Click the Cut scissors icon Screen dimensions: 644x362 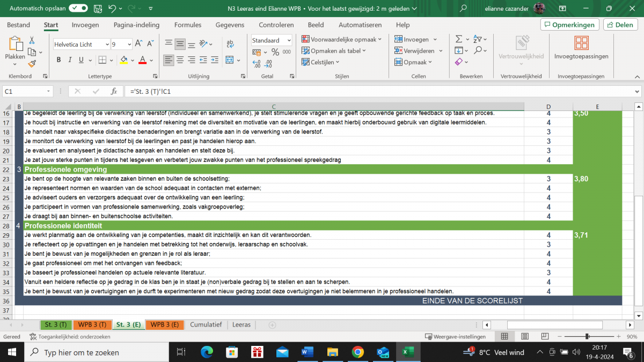[x=32, y=40]
